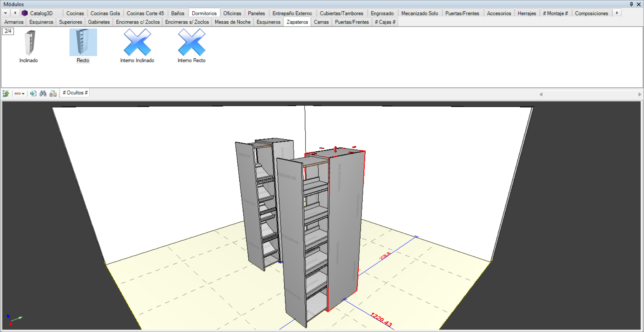
Task: Go to the Oficinas tab
Action: (x=232, y=13)
